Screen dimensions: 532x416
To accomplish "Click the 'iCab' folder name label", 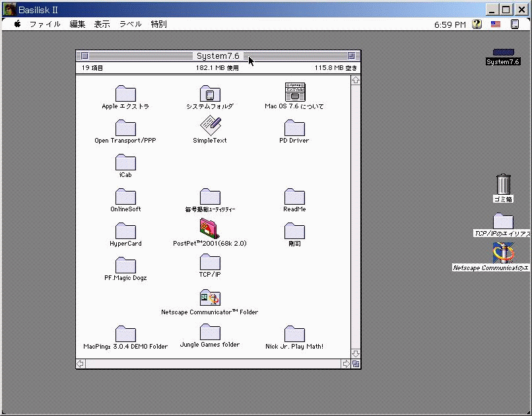I will 125,175.
